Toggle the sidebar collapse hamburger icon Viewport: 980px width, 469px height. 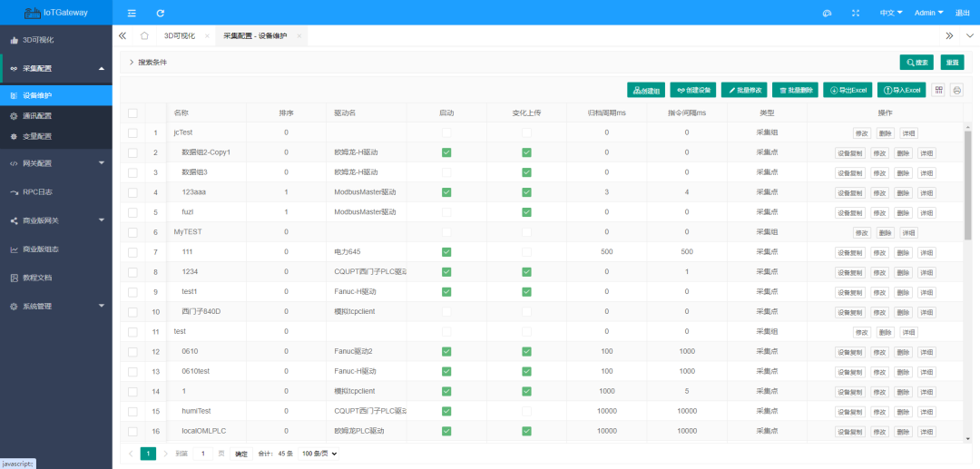click(132, 13)
